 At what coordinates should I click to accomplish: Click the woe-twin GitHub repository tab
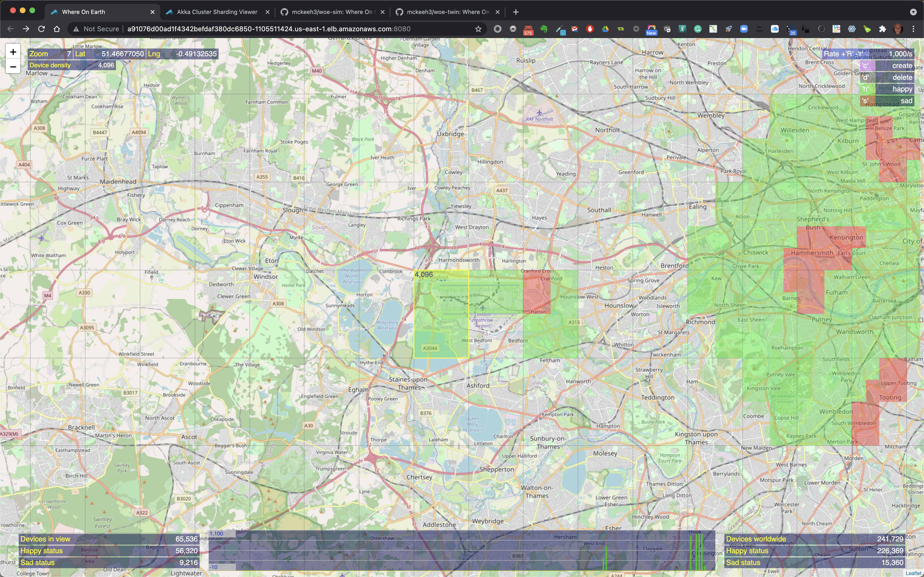coord(446,11)
